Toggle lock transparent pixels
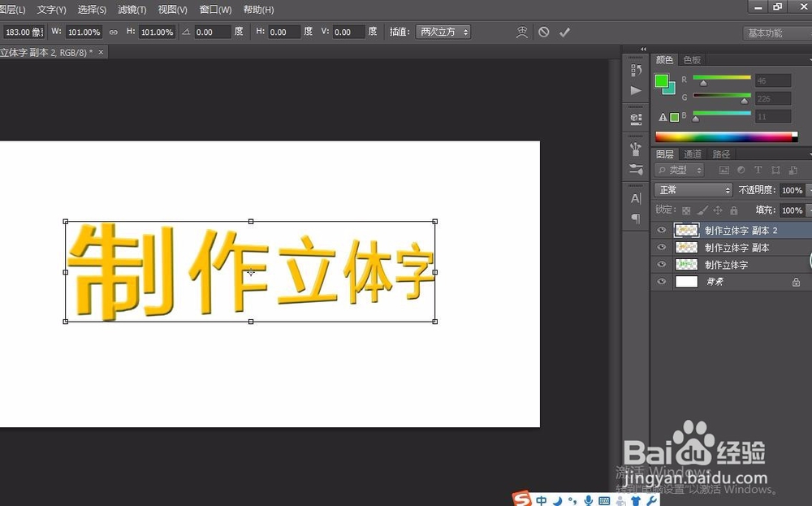This screenshot has width=812, height=506. coord(686,210)
